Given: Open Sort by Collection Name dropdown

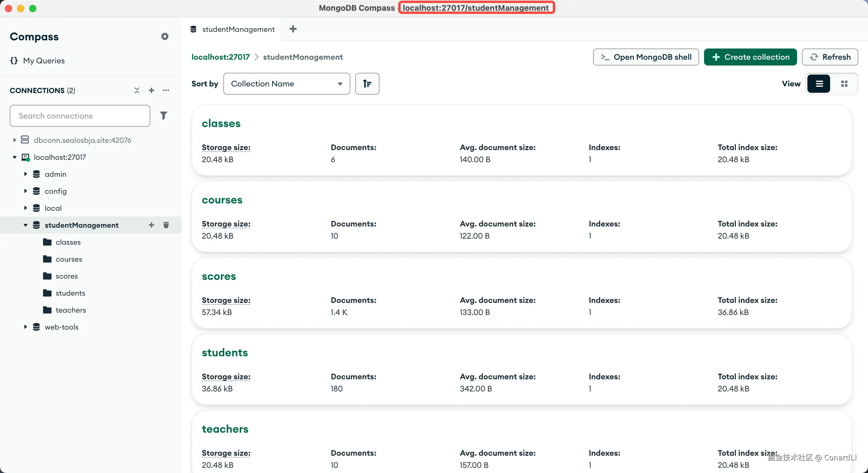Looking at the screenshot, I should [286, 84].
